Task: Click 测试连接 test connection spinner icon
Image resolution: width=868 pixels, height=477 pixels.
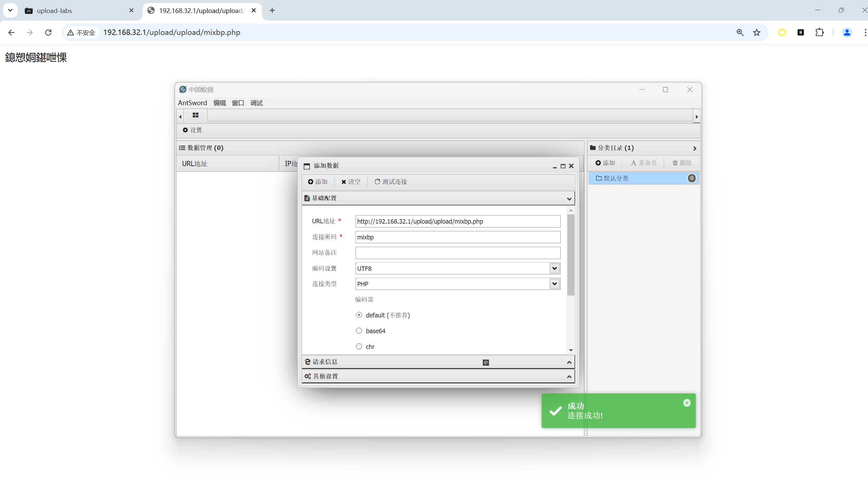Action: coord(377,182)
